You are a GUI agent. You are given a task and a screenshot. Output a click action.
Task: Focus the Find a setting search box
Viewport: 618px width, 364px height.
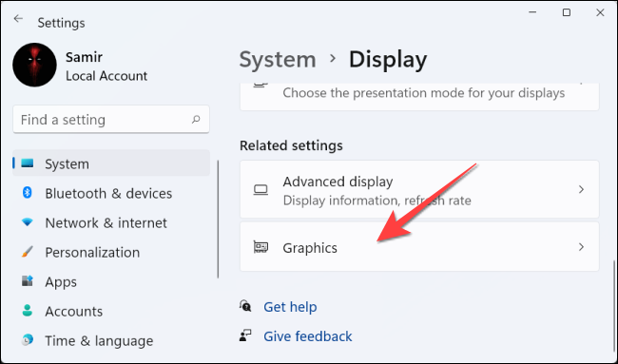[111, 120]
